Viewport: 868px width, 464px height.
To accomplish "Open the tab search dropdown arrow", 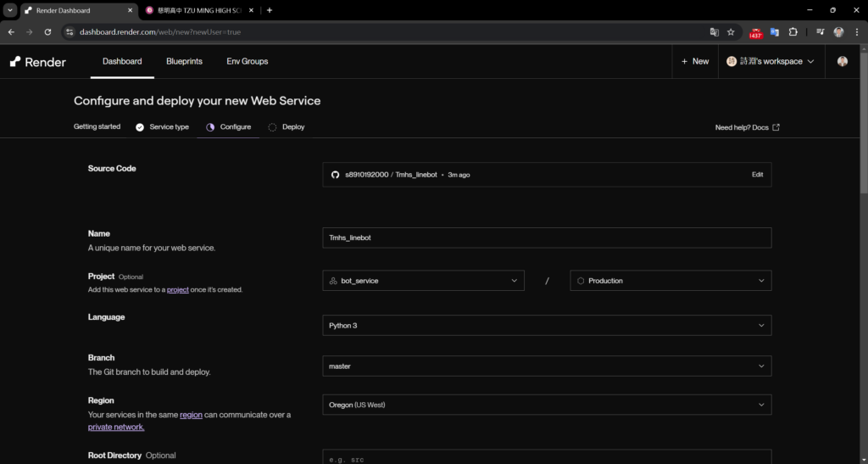I will 10,10.
